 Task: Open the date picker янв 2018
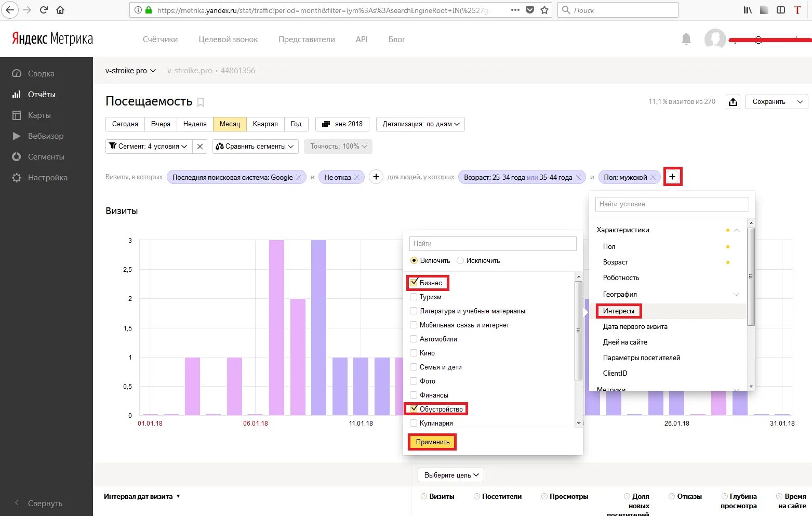[342, 124]
